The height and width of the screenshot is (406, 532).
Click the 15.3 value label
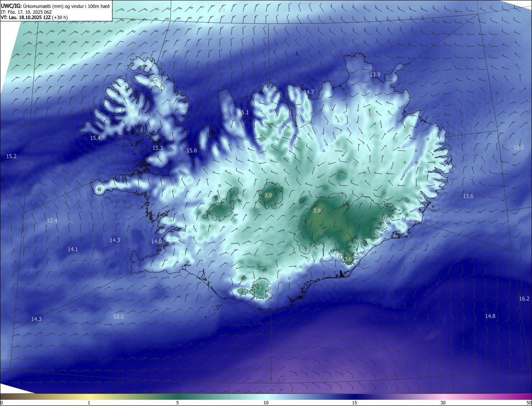(x=158, y=148)
